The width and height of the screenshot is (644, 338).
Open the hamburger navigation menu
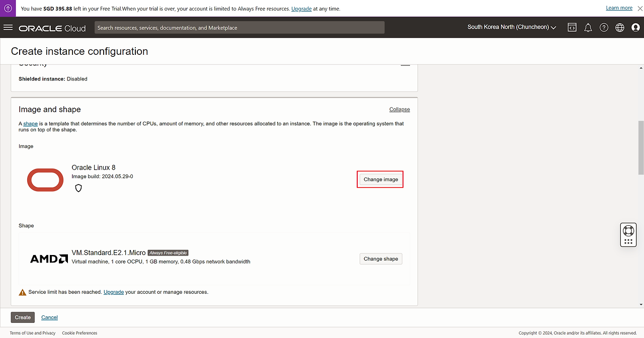(8, 28)
